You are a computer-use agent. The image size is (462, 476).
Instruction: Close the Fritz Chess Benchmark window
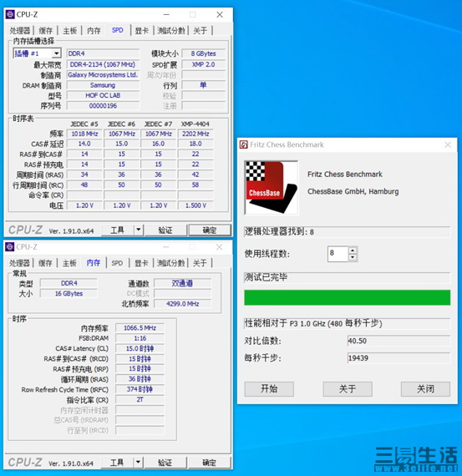coord(448,144)
